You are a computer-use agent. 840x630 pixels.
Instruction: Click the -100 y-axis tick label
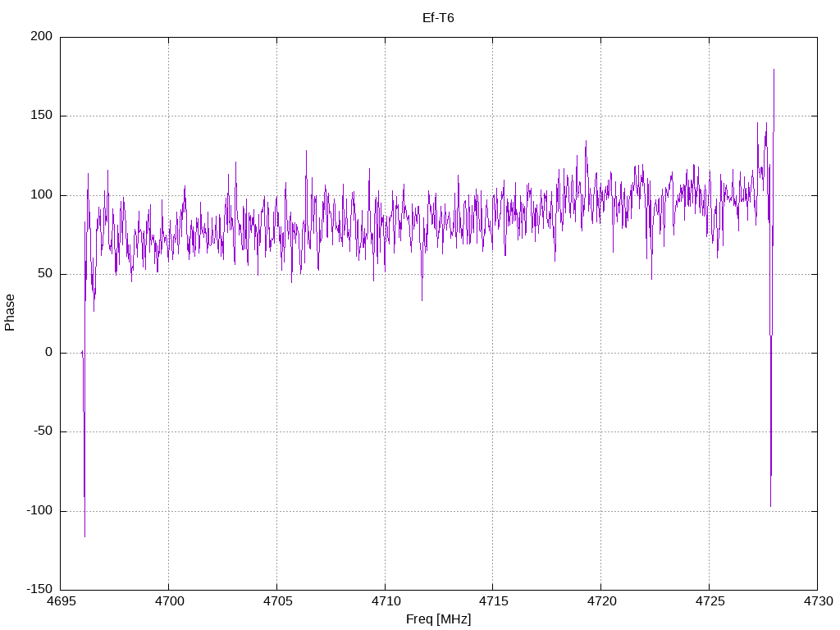[x=39, y=510]
